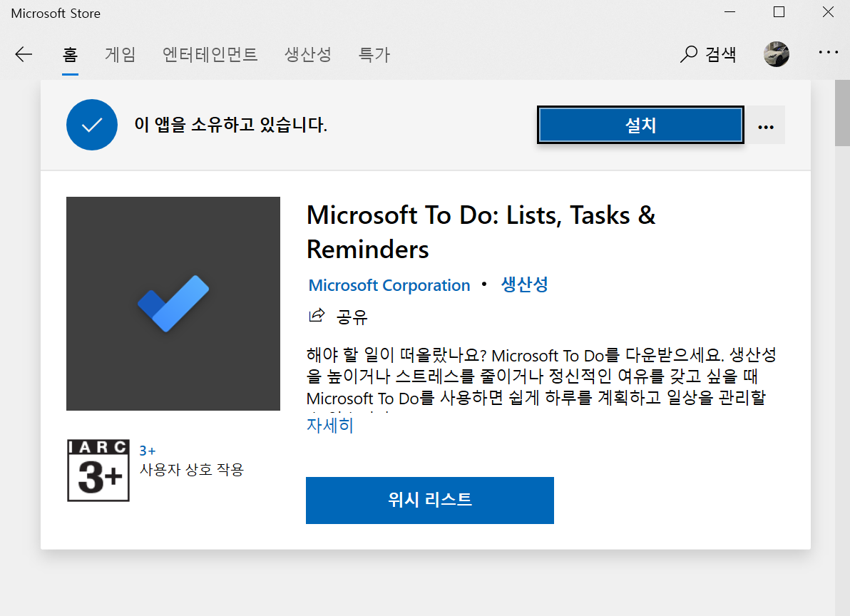850x616 pixels.
Task: Click the Microsoft To Do app logo
Action: 173,304
